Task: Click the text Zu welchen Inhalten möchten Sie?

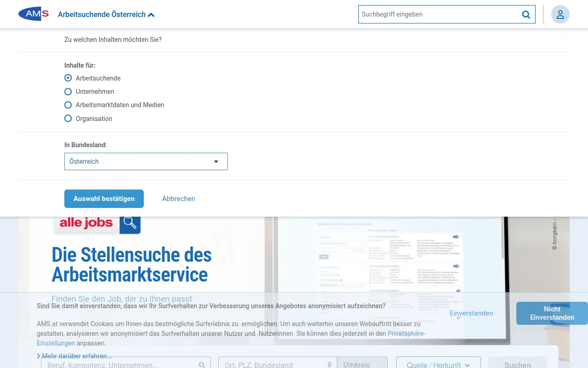Action: (113, 40)
